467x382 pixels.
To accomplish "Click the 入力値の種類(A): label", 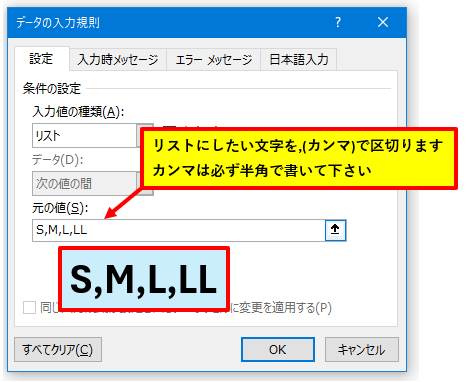I will pos(78,112).
